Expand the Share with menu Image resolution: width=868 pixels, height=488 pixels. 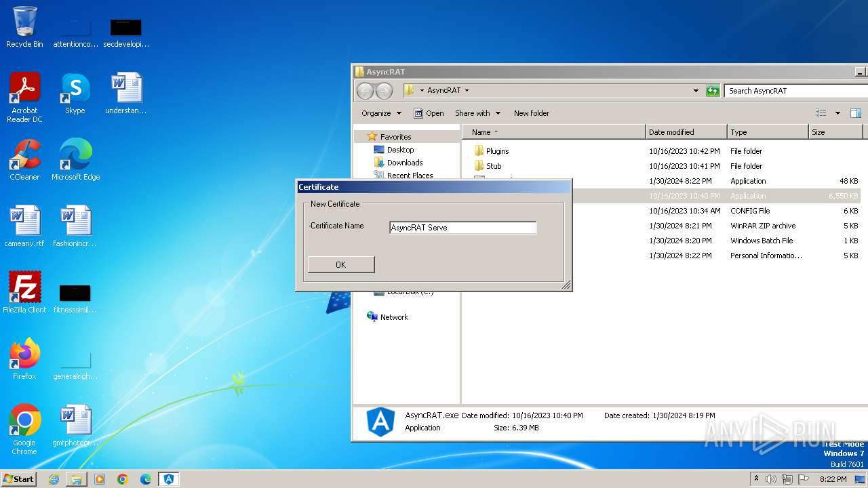click(478, 113)
